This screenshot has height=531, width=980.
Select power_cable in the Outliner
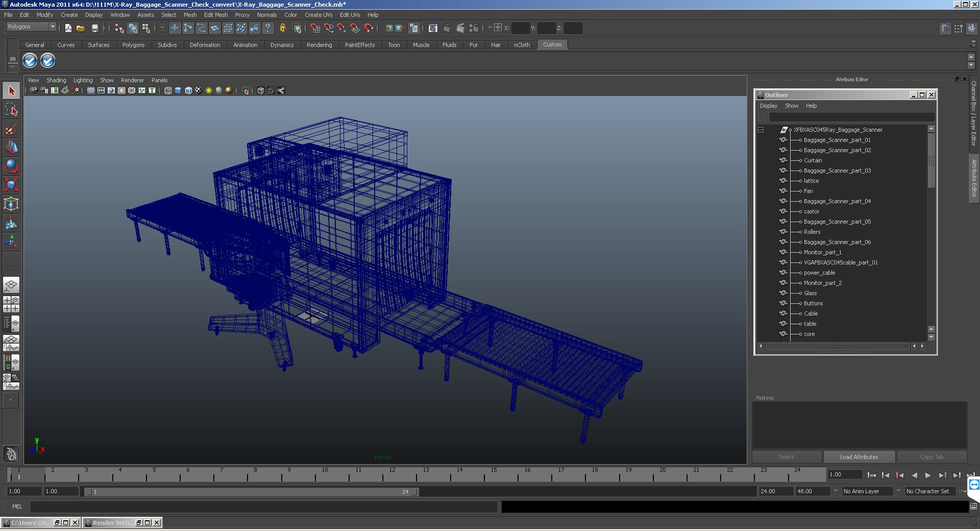click(x=819, y=273)
